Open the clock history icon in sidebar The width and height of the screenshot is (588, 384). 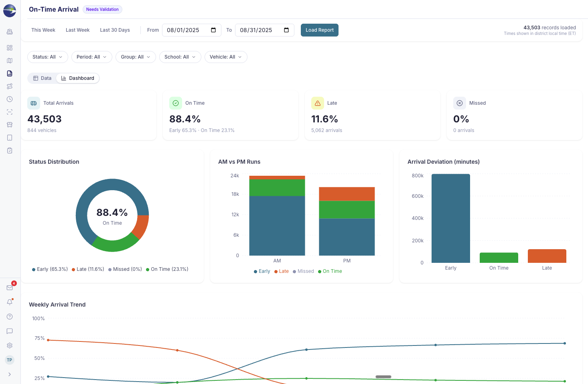coord(10,99)
